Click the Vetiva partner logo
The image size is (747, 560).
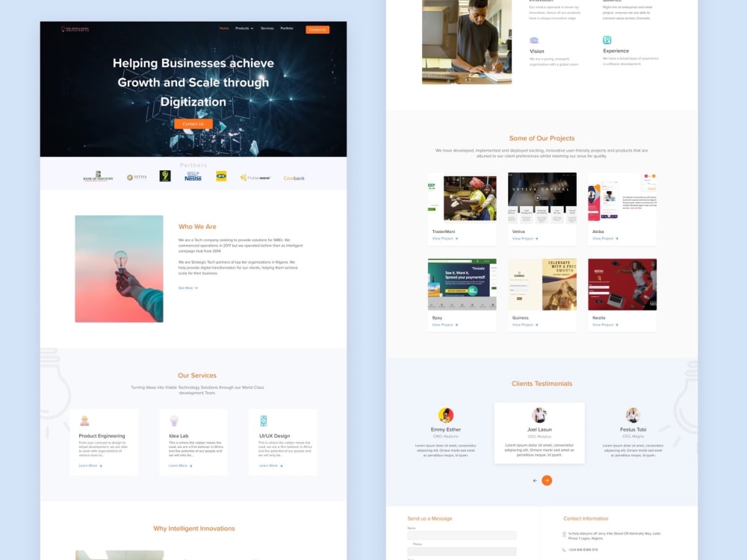point(137,177)
